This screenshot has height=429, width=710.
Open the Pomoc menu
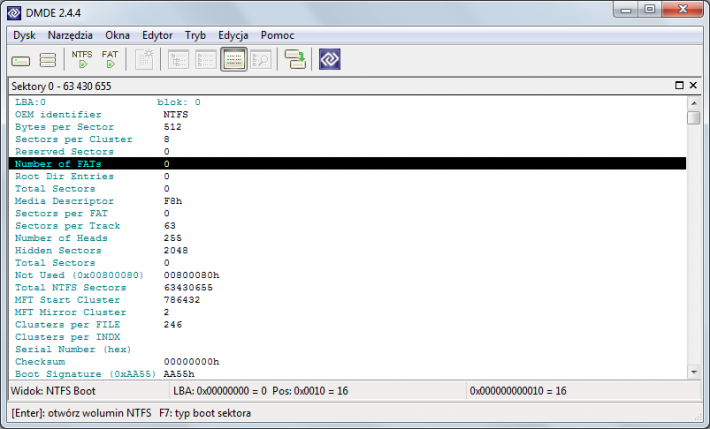coord(277,35)
